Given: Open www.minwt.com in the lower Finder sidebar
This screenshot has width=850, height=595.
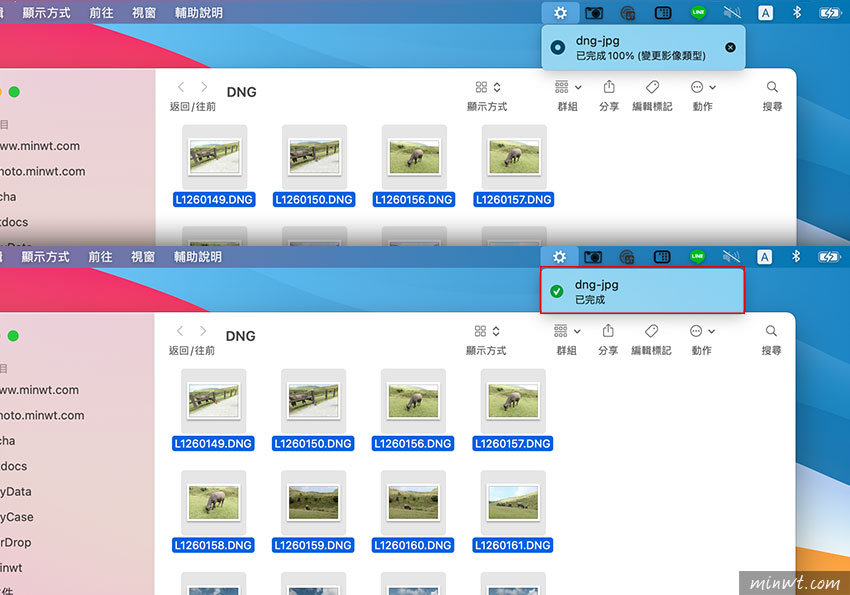Looking at the screenshot, I should (39, 390).
